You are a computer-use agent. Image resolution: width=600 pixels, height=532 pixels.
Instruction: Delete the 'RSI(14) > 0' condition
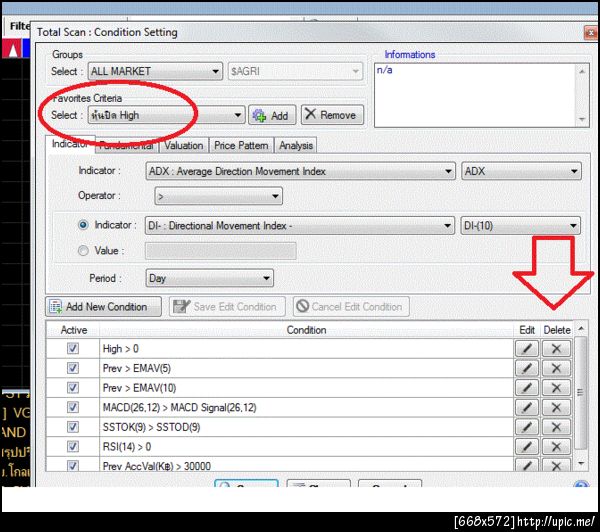[x=556, y=446]
